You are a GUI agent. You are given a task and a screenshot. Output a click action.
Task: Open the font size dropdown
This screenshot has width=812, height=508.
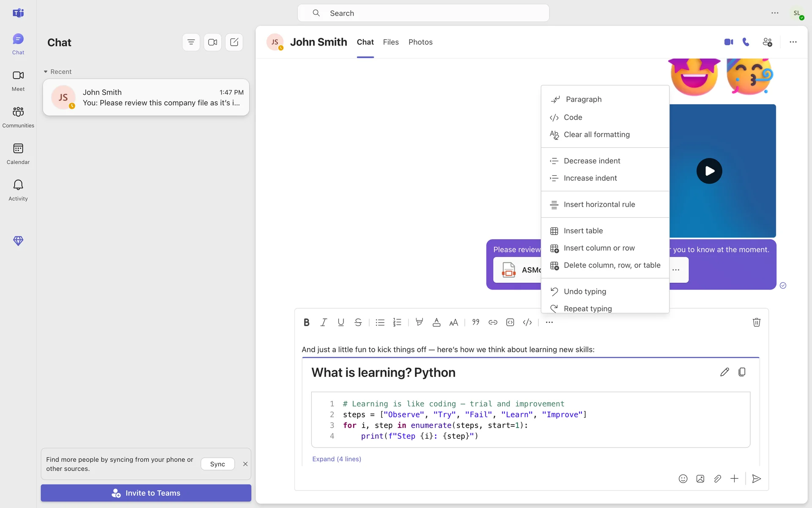point(453,323)
